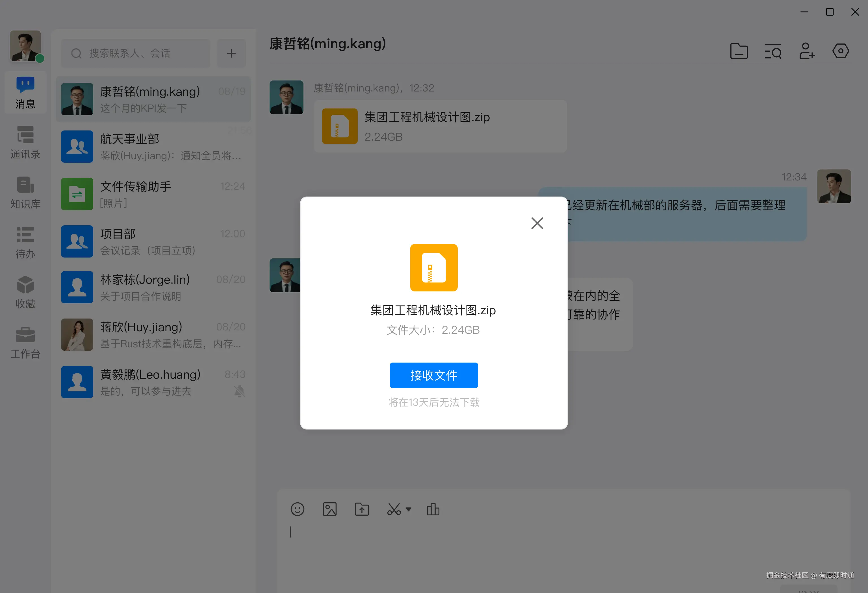
Task: Switch to the 工作台 sidebar section
Action: point(25,341)
